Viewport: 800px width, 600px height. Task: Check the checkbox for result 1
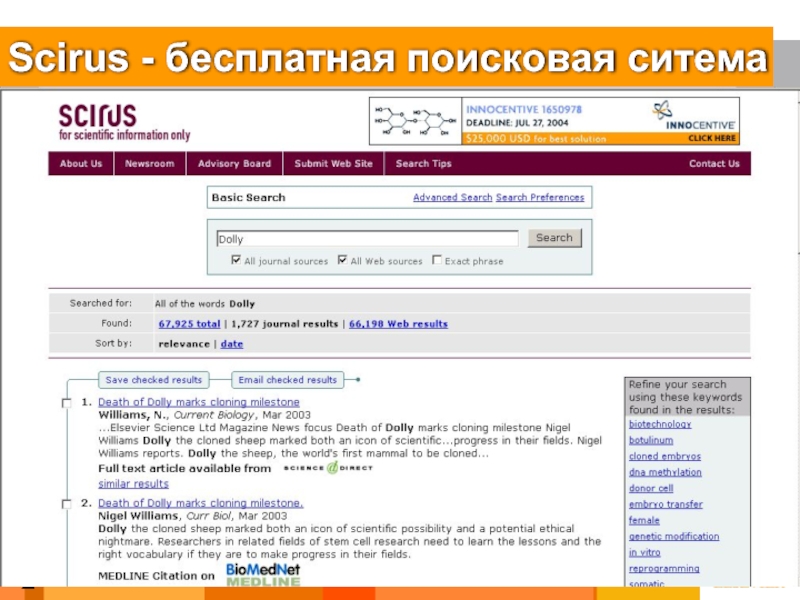pos(66,403)
